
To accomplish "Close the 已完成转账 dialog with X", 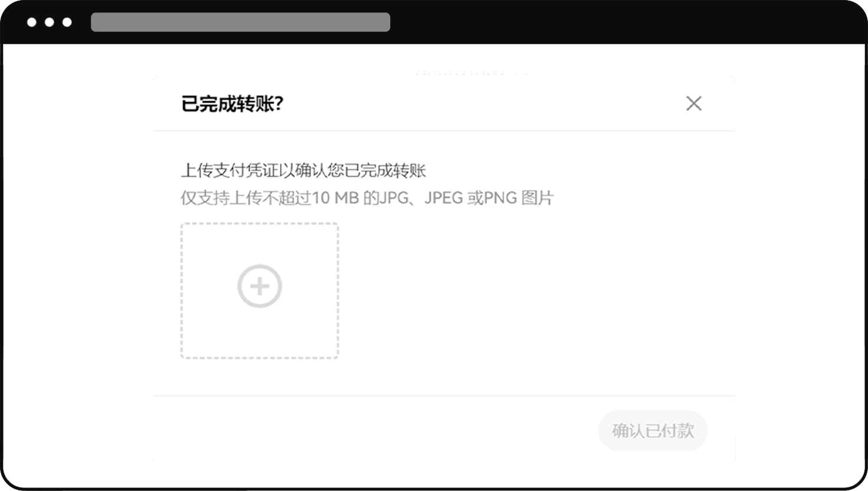I will coord(694,103).
